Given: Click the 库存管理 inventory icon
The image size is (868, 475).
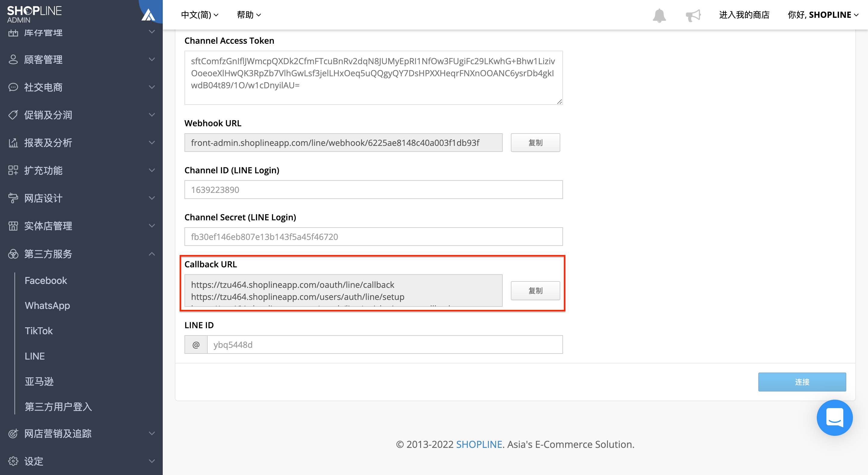Looking at the screenshot, I should coord(13,33).
